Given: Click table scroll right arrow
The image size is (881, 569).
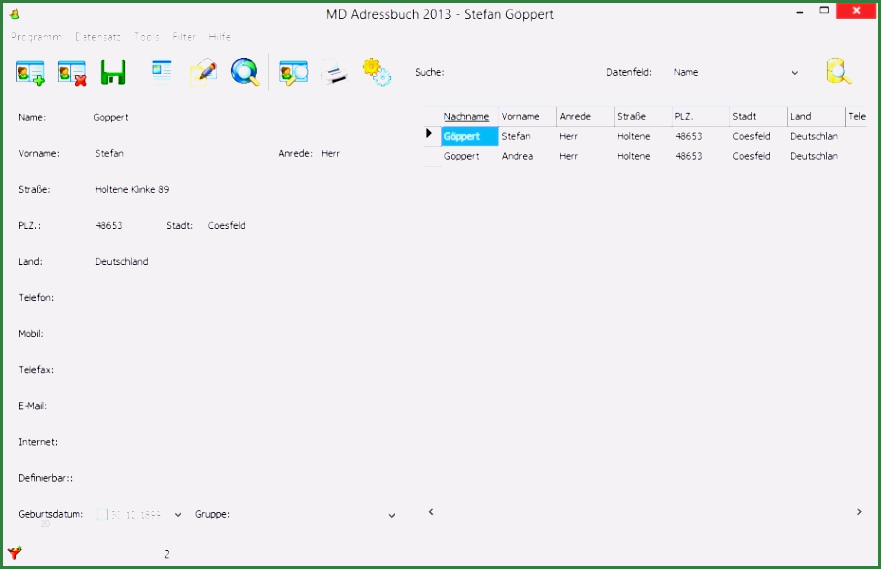Looking at the screenshot, I should [x=859, y=512].
